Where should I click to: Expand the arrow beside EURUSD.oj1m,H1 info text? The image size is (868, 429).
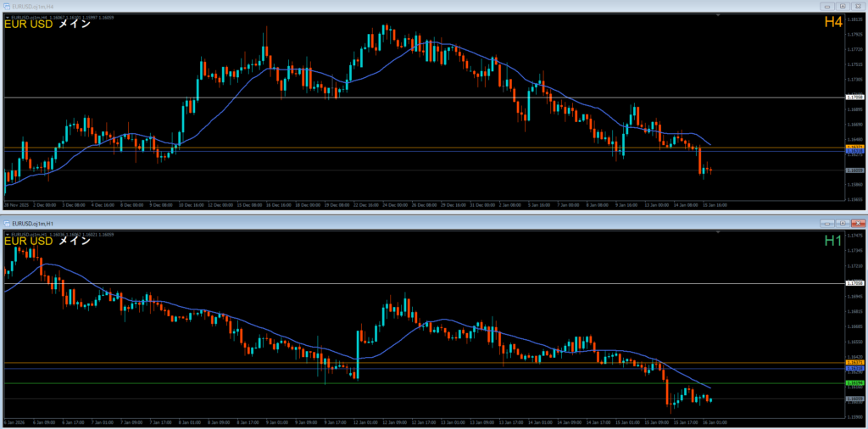pos(8,235)
